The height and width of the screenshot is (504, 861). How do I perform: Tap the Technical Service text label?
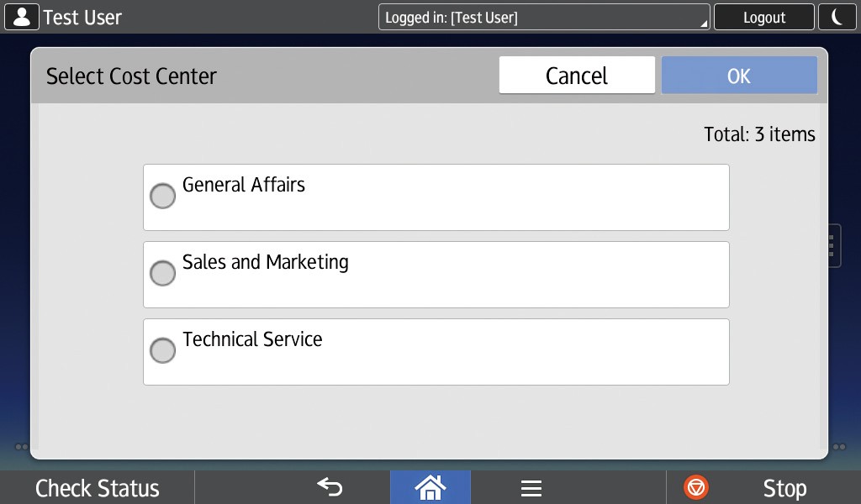pyautogui.click(x=252, y=339)
